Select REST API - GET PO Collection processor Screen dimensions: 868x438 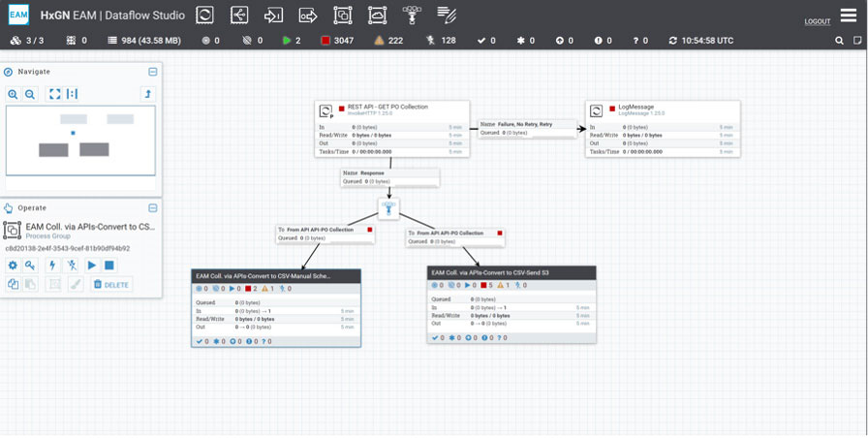click(x=392, y=129)
